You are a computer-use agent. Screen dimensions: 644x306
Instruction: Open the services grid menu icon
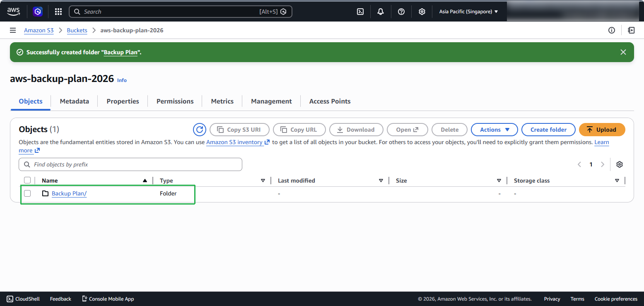[58, 12]
